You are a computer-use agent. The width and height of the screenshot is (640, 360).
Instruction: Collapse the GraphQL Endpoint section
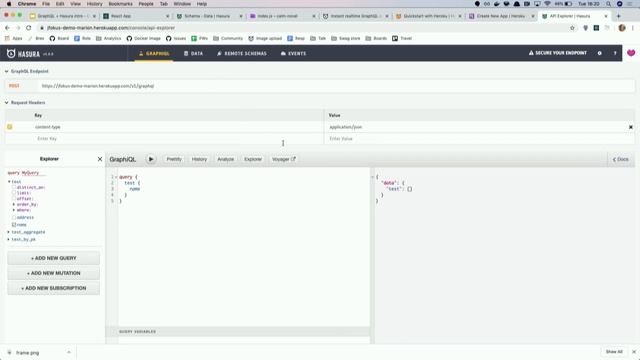[7, 71]
